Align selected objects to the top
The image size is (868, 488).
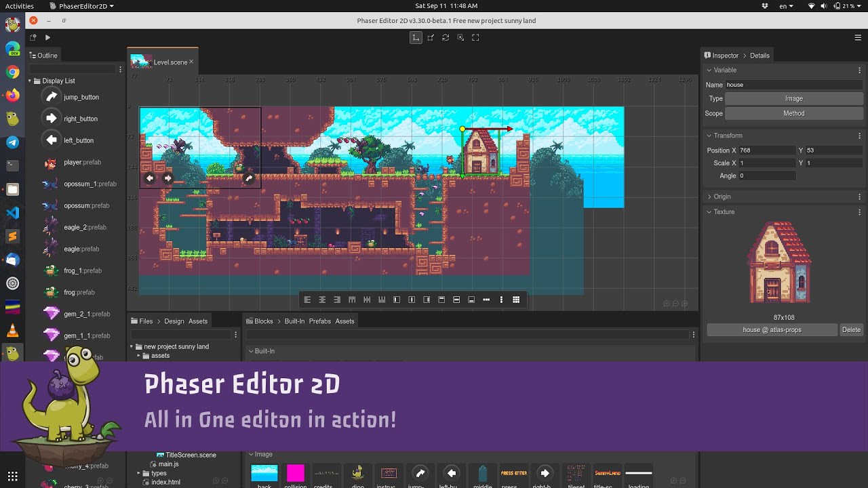click(x=352, y=300)
